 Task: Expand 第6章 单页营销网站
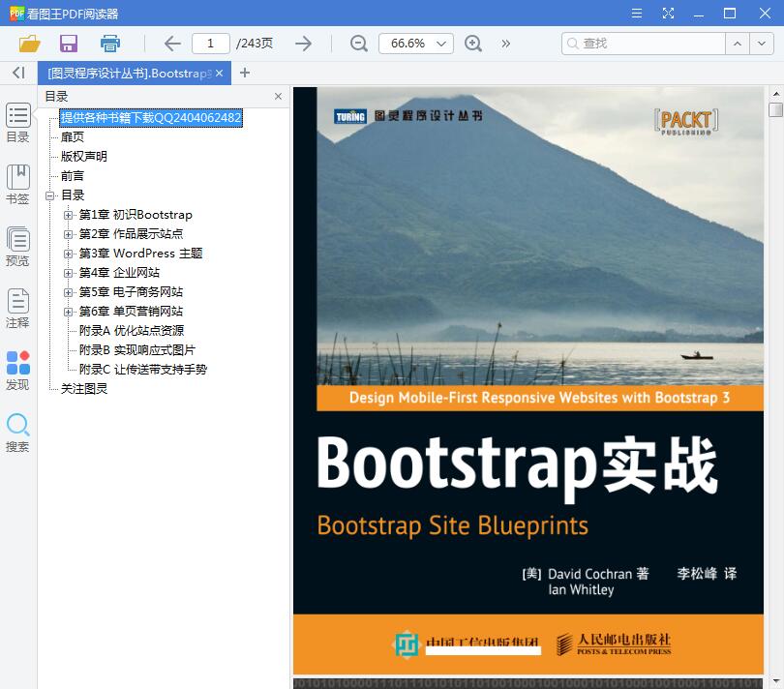[x=68, y=312]
